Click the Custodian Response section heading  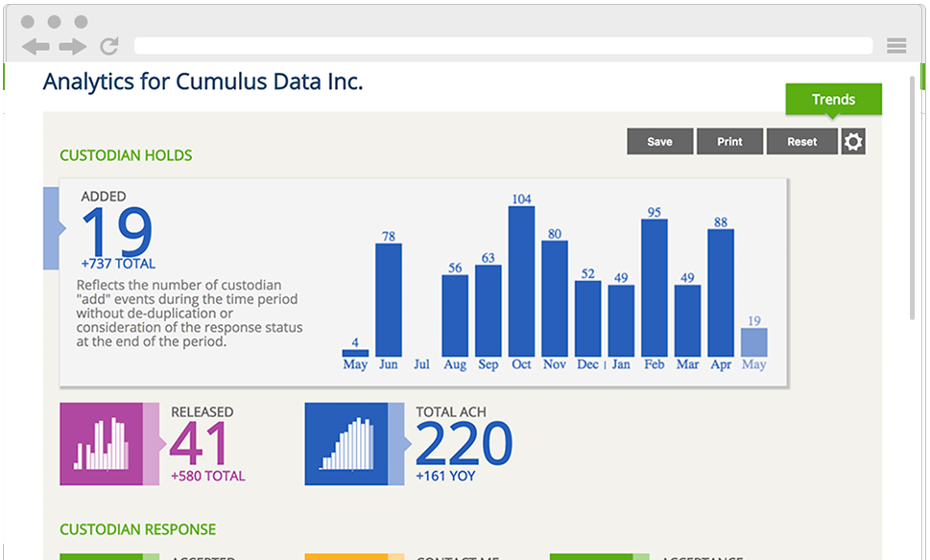tap(137, 529)
